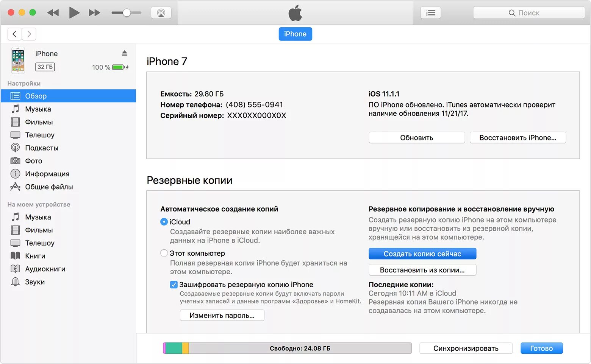Viewport: 591px width, 364px height.
Task: Click the phone number (408) 555-0941
Action: tap(254, 104)
